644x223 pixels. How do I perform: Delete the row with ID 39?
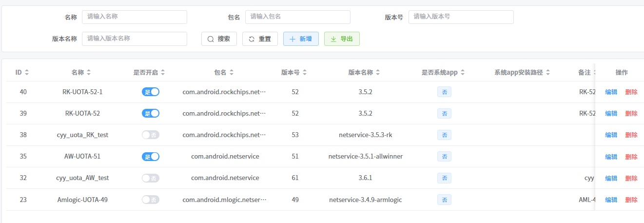pos(631,113)
